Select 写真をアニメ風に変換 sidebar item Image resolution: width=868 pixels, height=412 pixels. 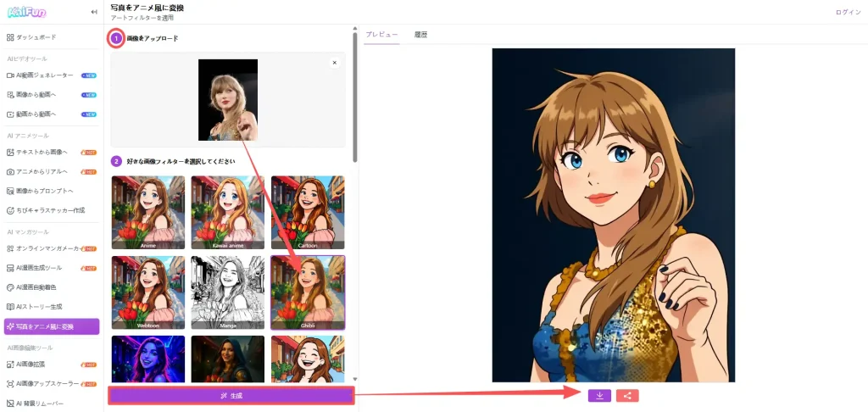(x=52, y=326)
